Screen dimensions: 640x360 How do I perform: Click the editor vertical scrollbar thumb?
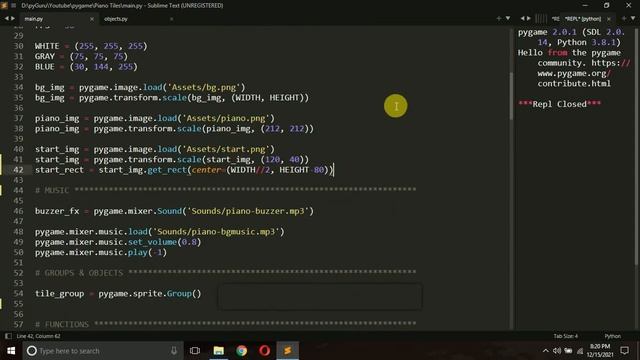tap(511, 96)
